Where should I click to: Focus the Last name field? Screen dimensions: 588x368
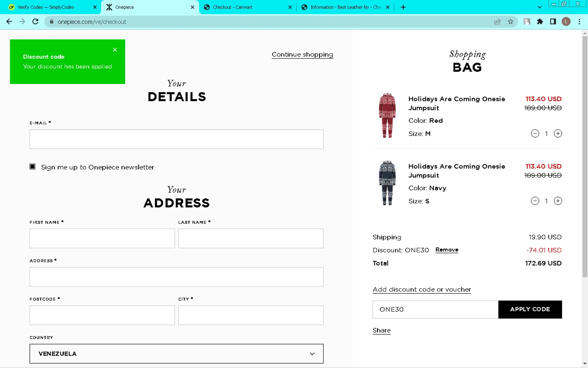(x=251, y=239)
